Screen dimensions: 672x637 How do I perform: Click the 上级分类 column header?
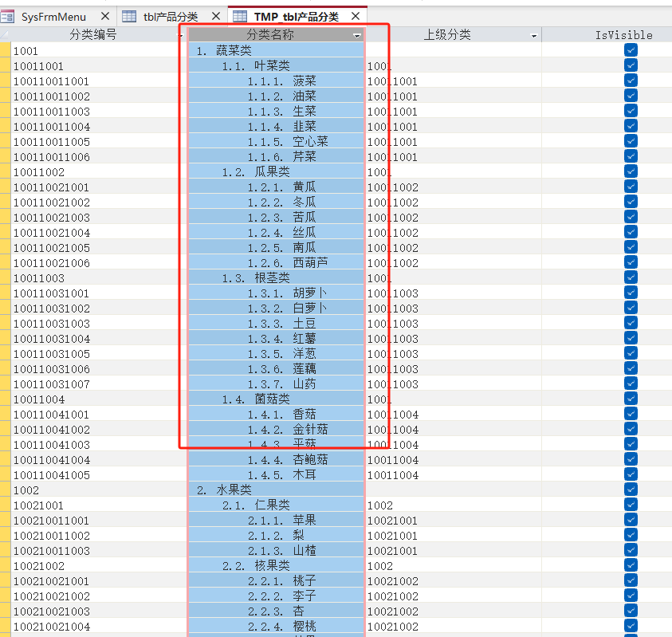[x=446, y=35]
